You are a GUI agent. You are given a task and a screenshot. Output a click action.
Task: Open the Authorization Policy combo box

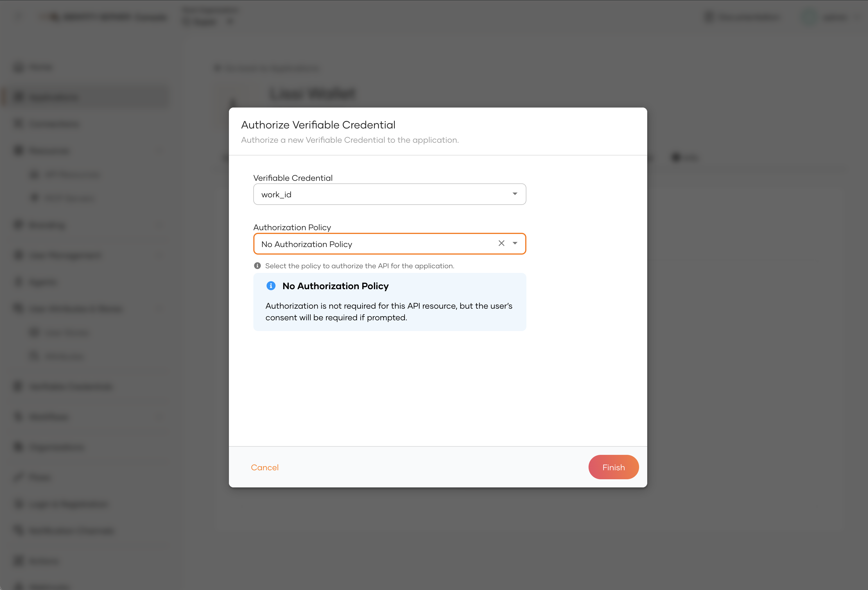(x=390, y=244)
